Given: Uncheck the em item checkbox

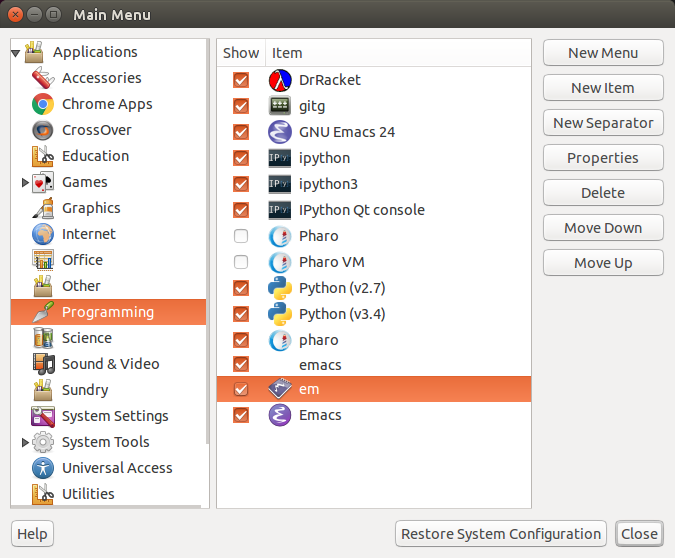Looking at the screenshot, I should pos(241,389).
